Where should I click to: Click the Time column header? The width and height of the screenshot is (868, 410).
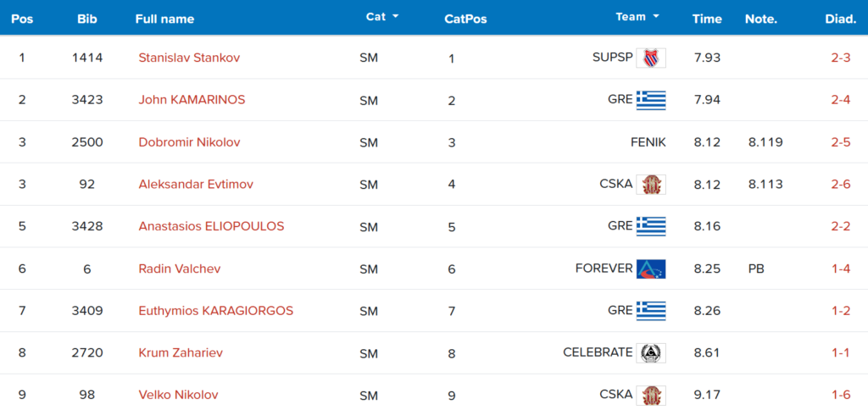[707, 19]
